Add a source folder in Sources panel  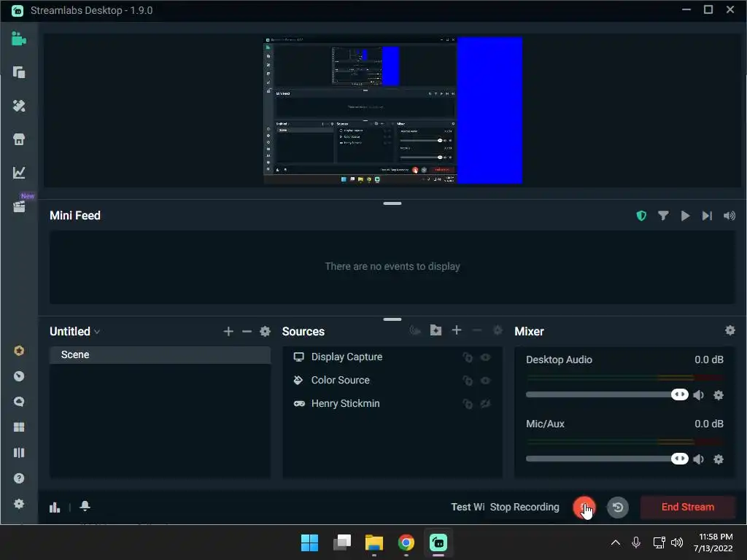tap(436, 330)
